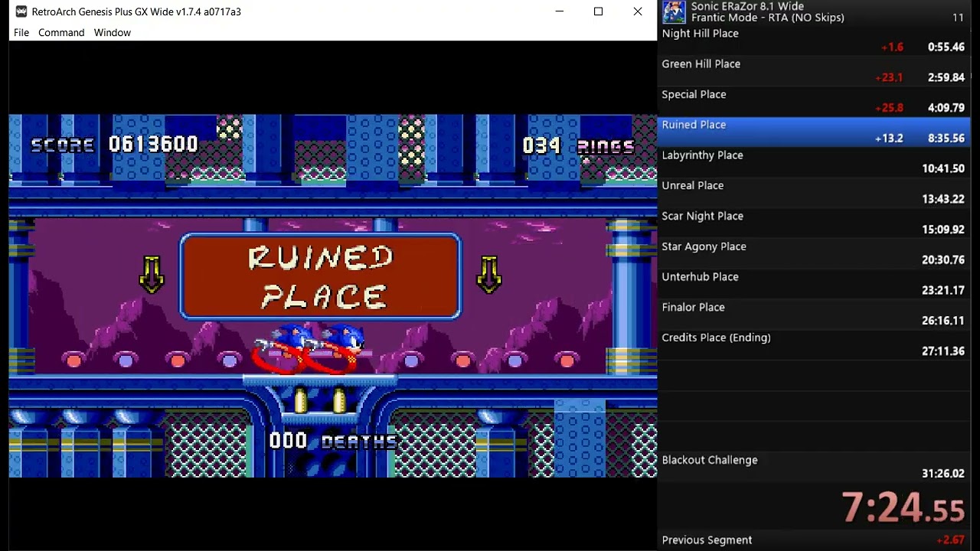Click the Ruined Place sign in game
The width and height of the screenshot is (980, 551).
320,276
